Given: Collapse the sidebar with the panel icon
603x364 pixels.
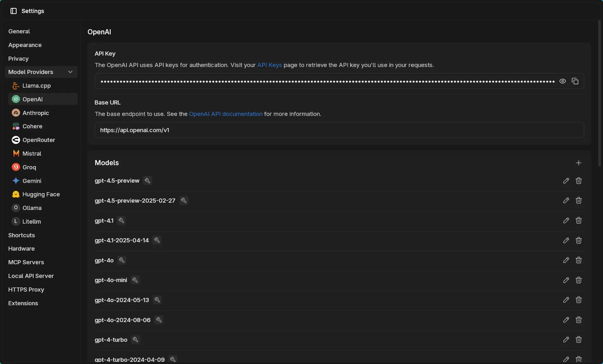Looking at the screenshot, I should pos(13,11).
